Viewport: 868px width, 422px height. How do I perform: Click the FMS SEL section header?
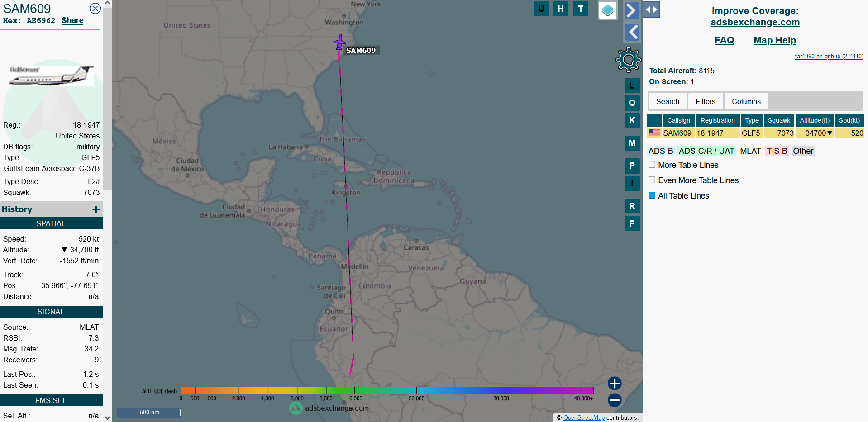point(51,400)
